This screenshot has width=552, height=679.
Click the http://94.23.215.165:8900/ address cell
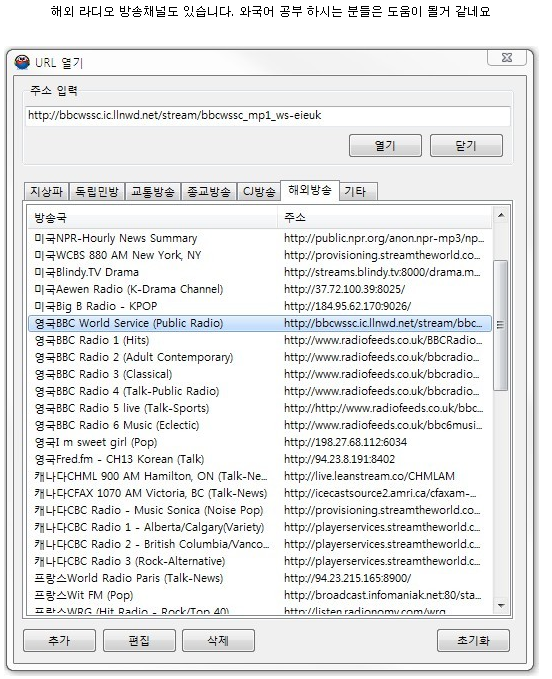(347, 578)
